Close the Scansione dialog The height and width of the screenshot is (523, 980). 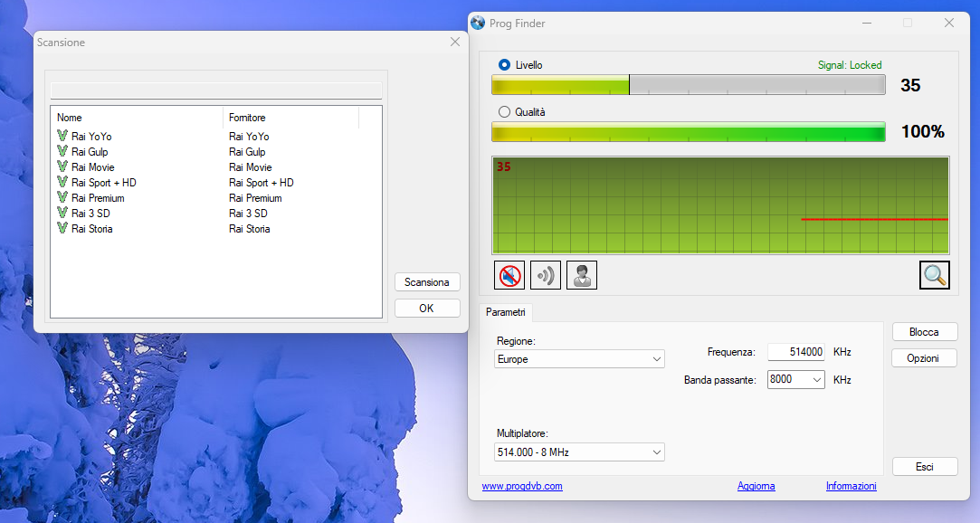click(x=455, y=42)
